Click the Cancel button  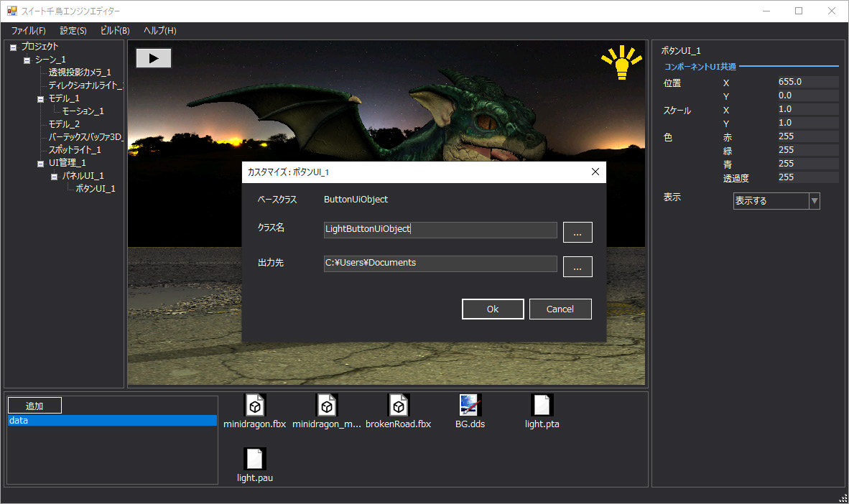coord(560,309)
